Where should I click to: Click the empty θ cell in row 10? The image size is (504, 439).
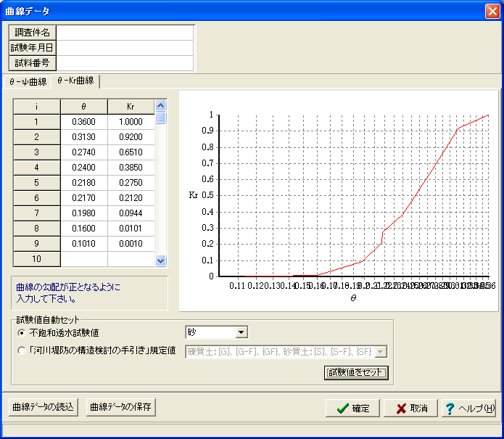[x=84, y=259]
